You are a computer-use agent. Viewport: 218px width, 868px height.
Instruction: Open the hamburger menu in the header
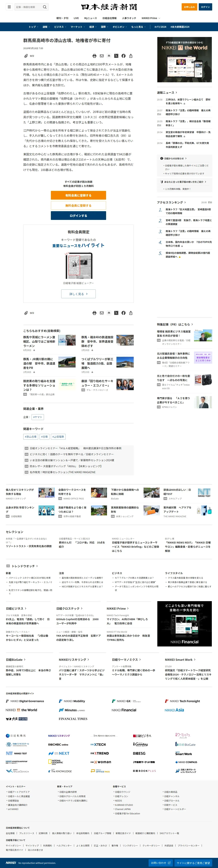coord(9,7)
